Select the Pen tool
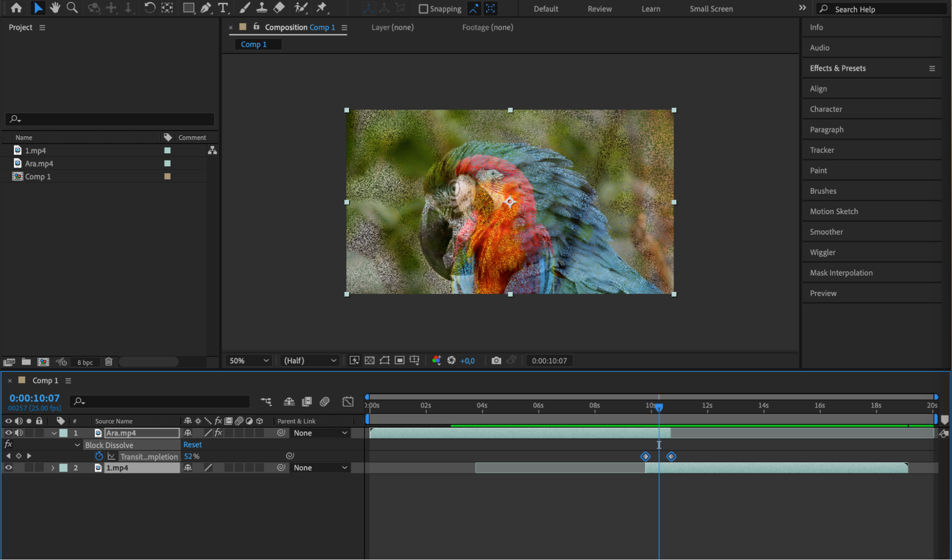 coord(206,8)
